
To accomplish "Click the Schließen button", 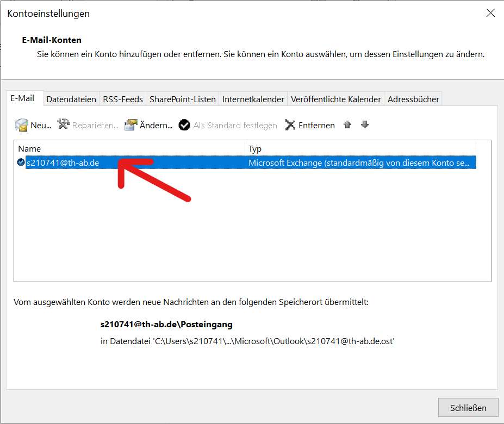I will [x=468, y=408].
